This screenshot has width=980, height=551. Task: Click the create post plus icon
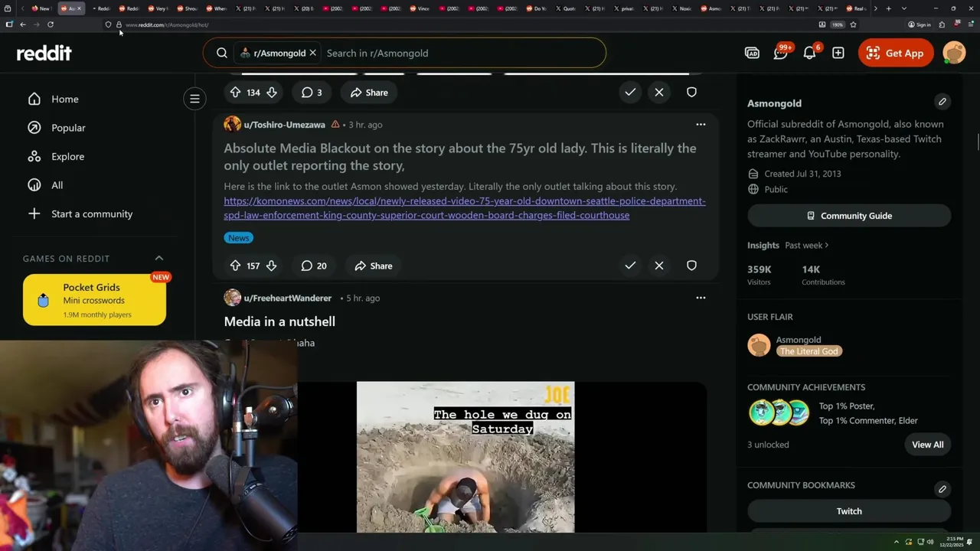pos(838,53)
